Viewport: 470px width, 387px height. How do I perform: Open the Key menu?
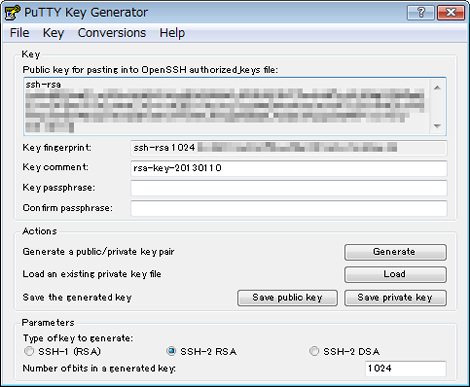53,33
